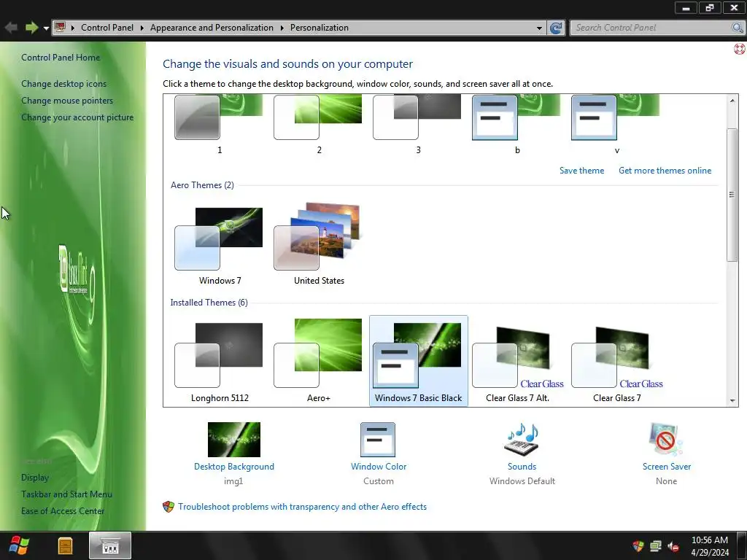
Task: Select the theme named b
Action: (x=517, y=124)
